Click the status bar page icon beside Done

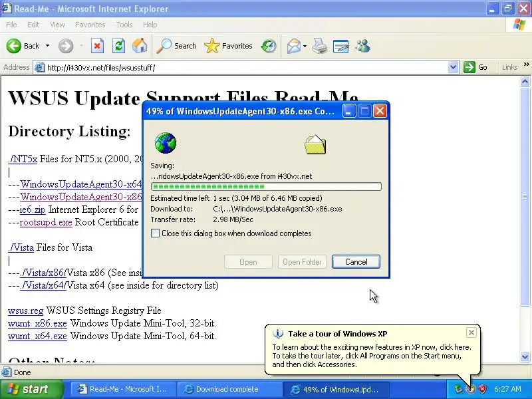[x=6, y=372]
